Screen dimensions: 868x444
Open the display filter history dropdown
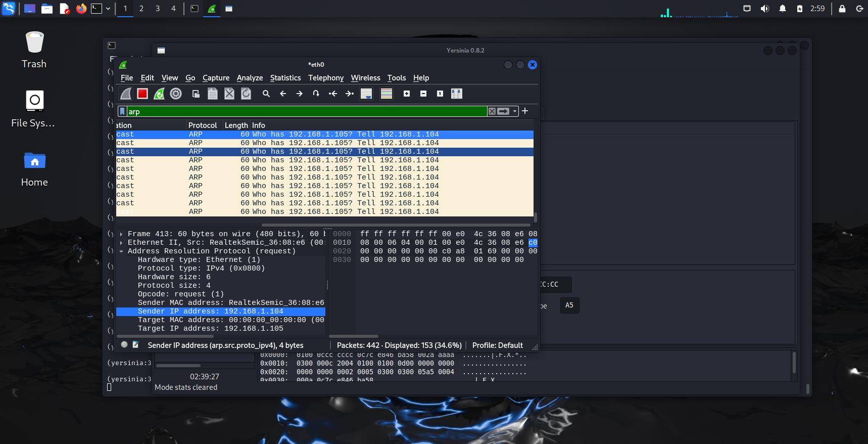tap(515, 111)
